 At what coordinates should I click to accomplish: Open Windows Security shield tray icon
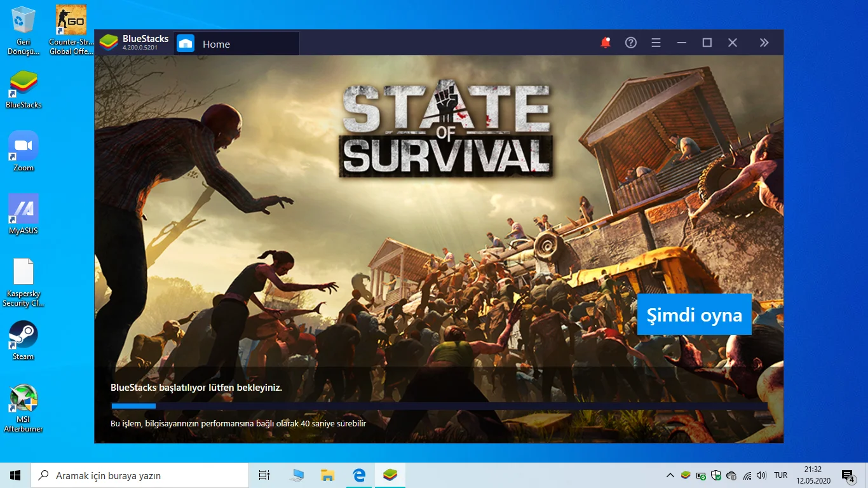(716, 475)
